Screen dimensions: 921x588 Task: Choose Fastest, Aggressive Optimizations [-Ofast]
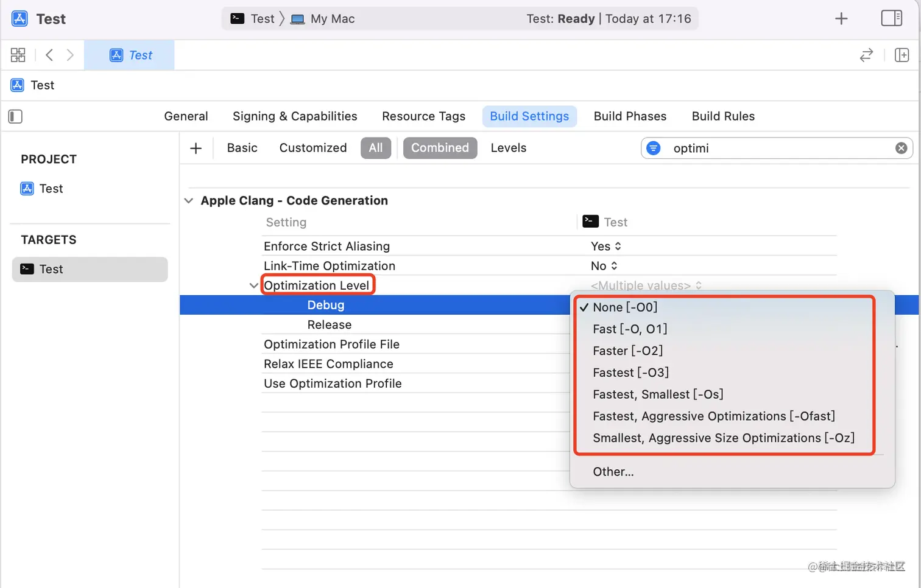point(713,416)
